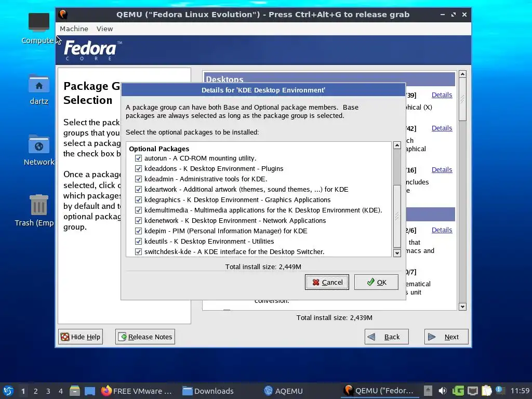Screen dimensions: 532x399
Task: Open Details link beside the 42 count
Action: 442,128
